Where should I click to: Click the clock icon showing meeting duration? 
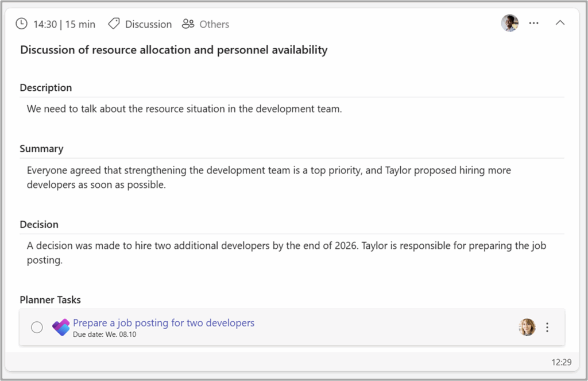coord(21,24)
